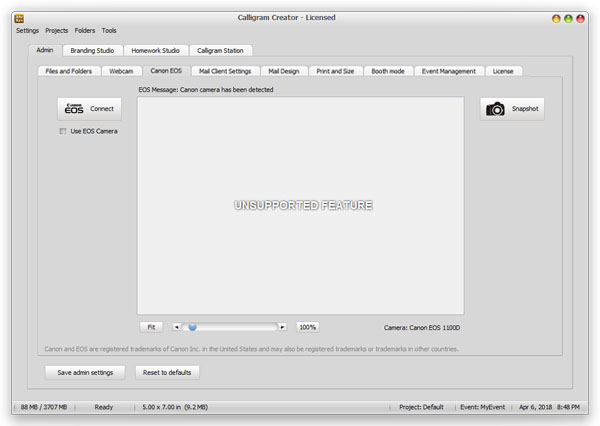Open the Tools menu
600x426 pixels.
click(x=109, y=31)
